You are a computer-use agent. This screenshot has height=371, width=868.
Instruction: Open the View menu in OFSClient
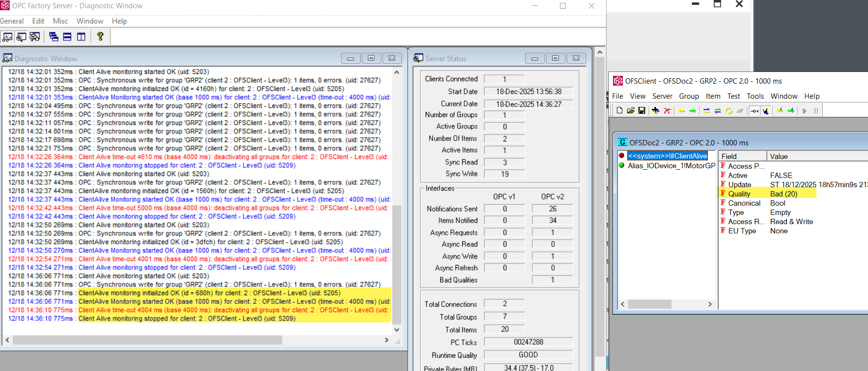637,96
